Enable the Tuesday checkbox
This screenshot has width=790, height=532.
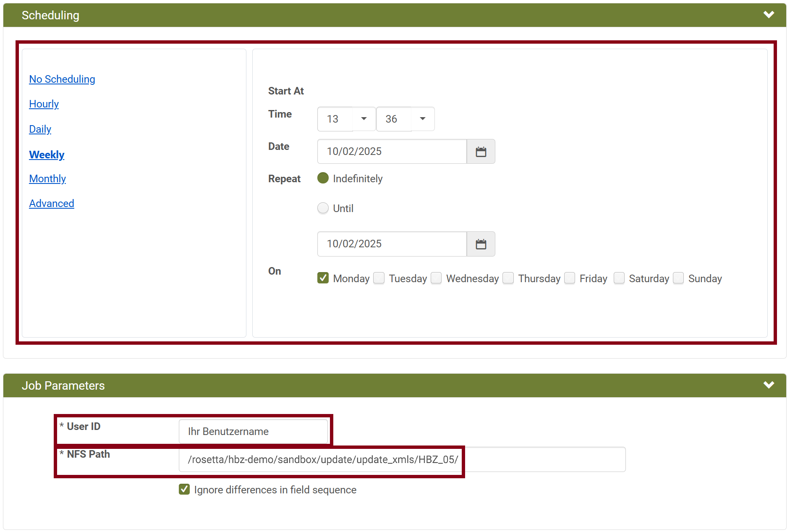tap(379, 278)
